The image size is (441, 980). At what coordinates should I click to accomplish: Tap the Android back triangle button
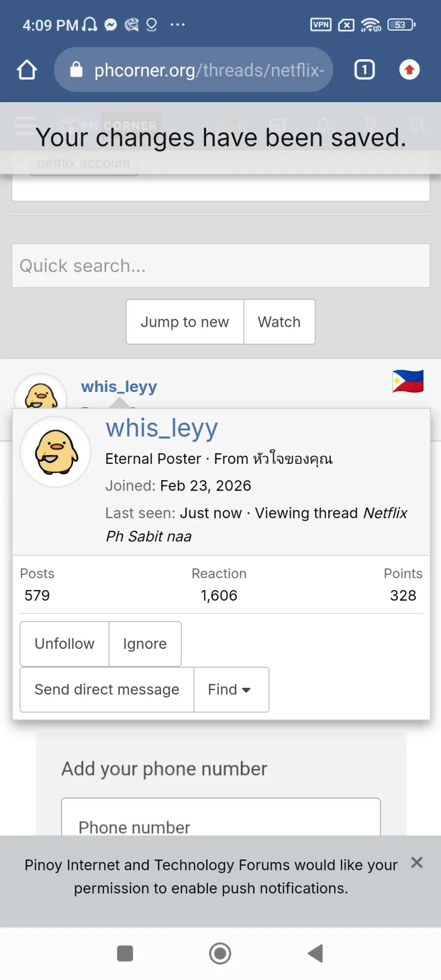[315, 953]
